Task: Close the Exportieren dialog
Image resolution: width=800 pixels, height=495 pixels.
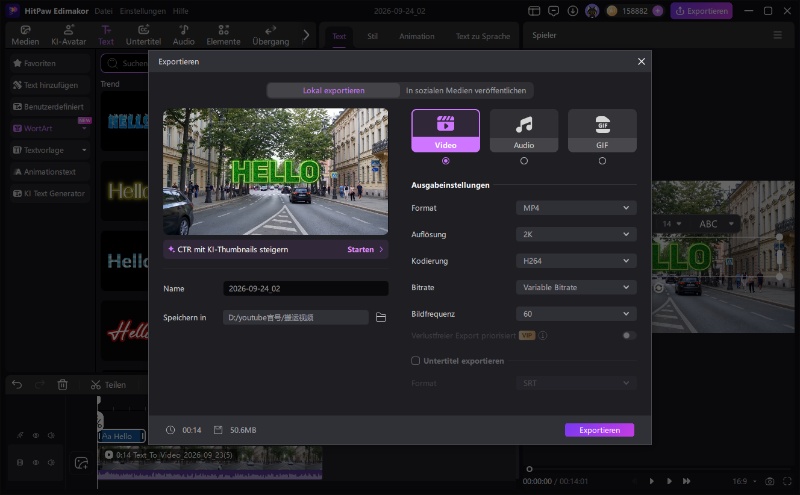Action: 641,62
